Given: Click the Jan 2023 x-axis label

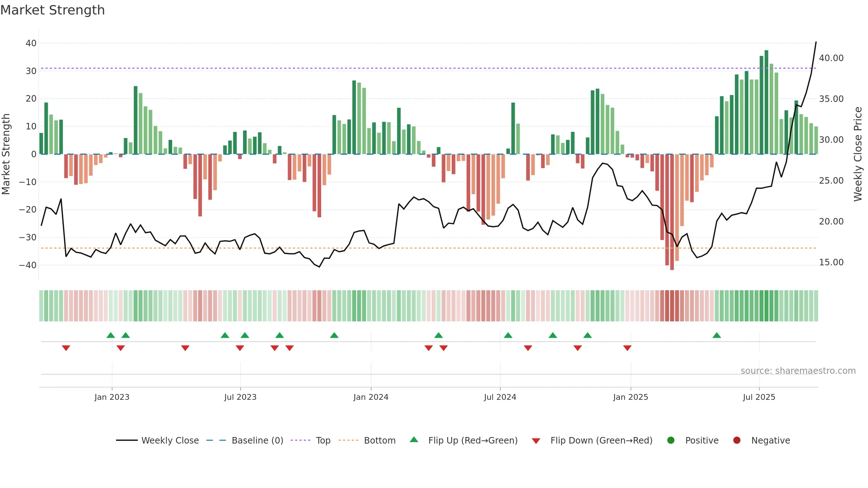Looking at the screenshot, I should pyautogui.click(x=112, y=397).
